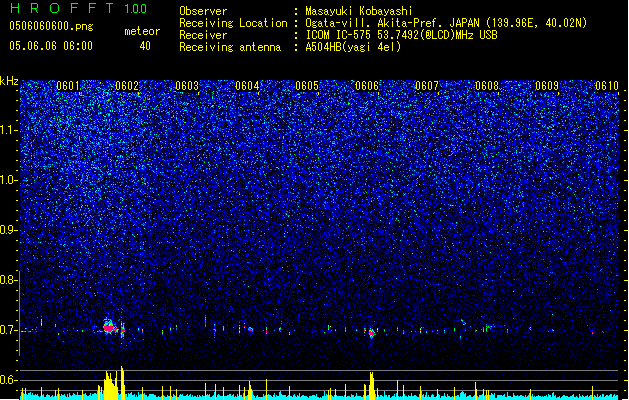Click the 0607 time marker
This screenshot has height=400, width=629.
(427, 86)
